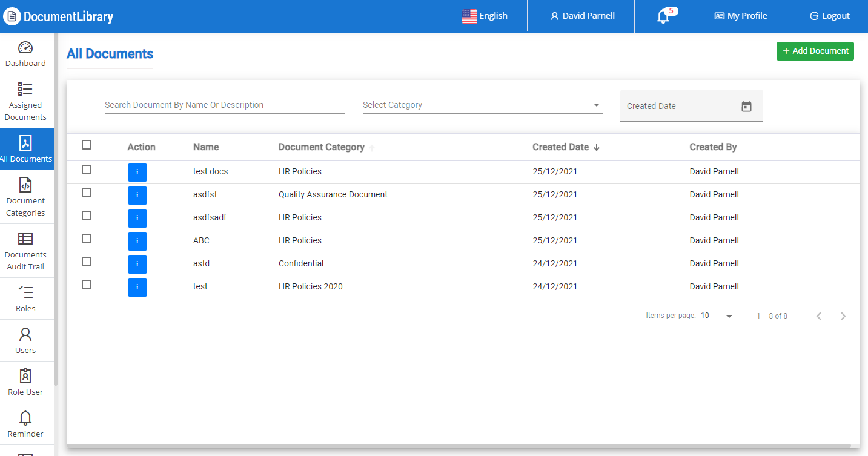Check the row checkbox for 'test docs'
The image size is (868, 456).
pos(86,170)
